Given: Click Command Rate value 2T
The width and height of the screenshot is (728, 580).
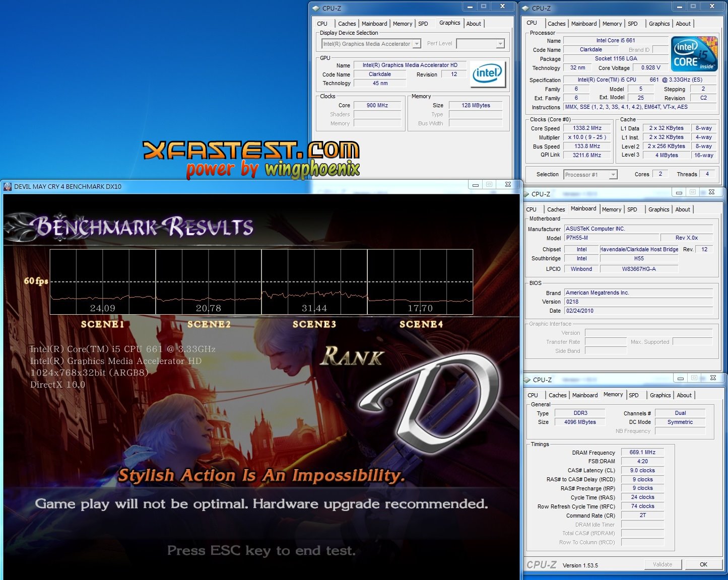Looking at the screenshot, I should coord(642,516).
